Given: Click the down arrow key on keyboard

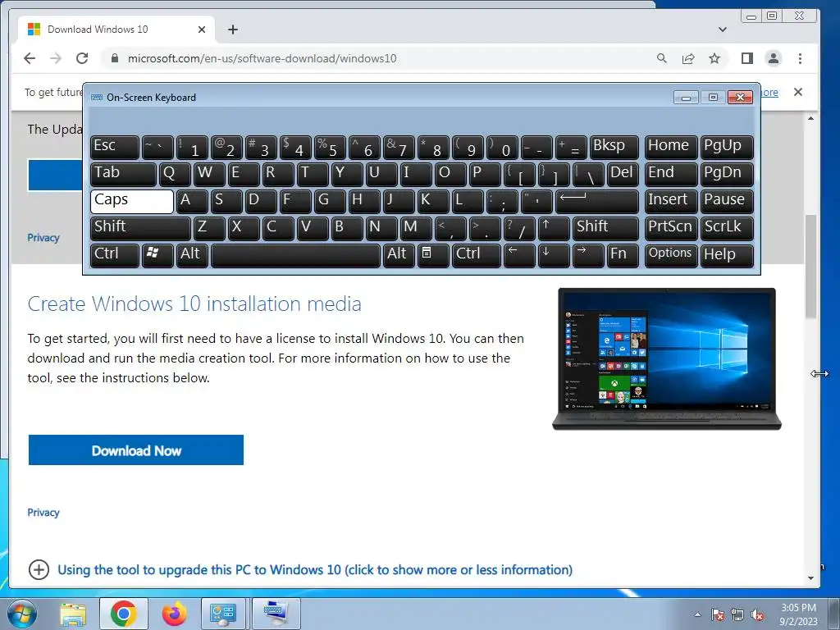Looking at the screenshot, I should (554, 256).
